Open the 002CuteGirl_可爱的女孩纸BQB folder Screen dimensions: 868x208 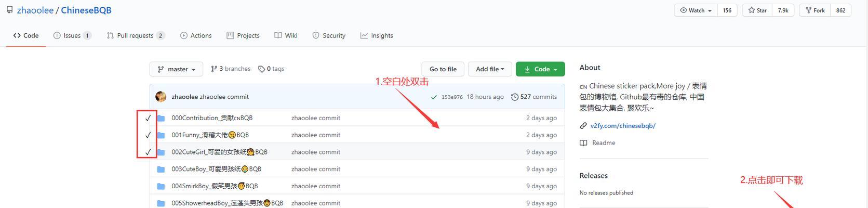click(x=220, y=152)
